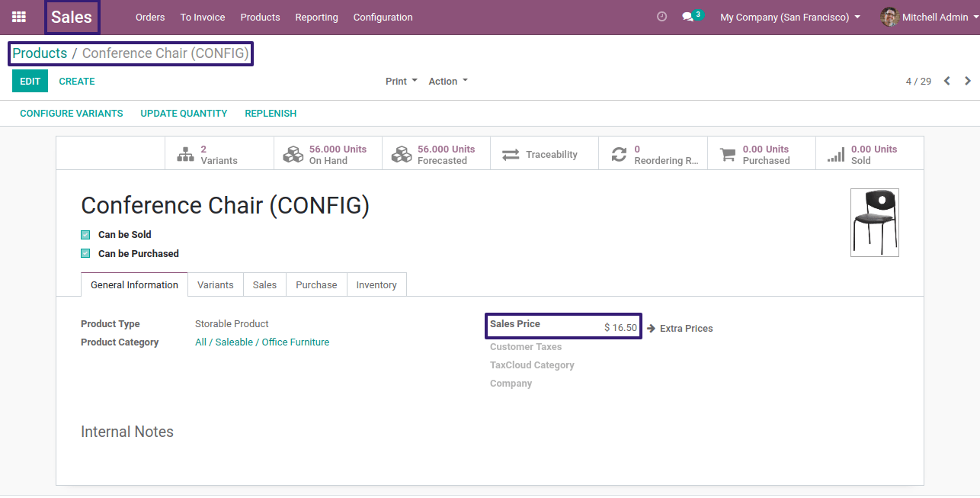The height and width of the screenshot is (498, 980).
Task: Click the Extra Prices arrow link
Action: click(680, 329)
